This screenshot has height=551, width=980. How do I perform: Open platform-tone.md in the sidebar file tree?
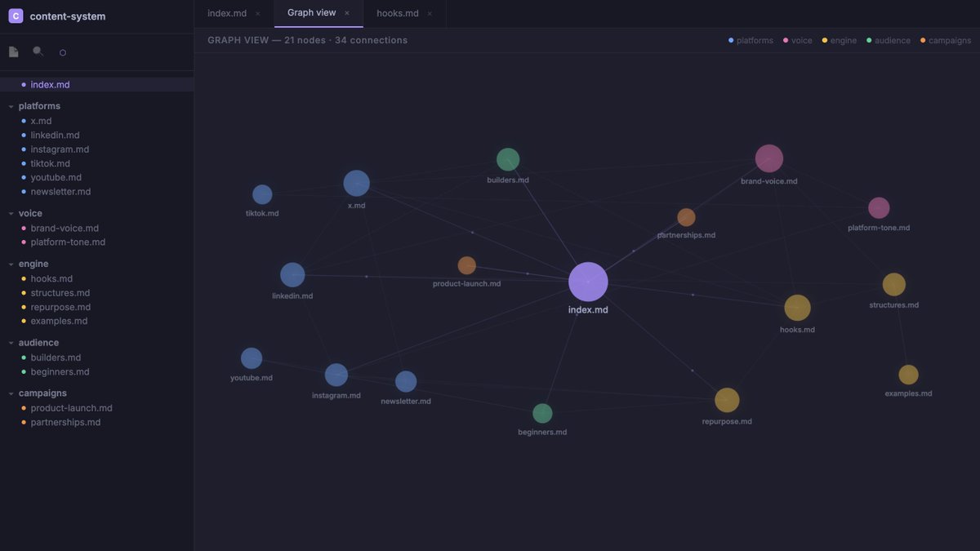pos(96,242)
